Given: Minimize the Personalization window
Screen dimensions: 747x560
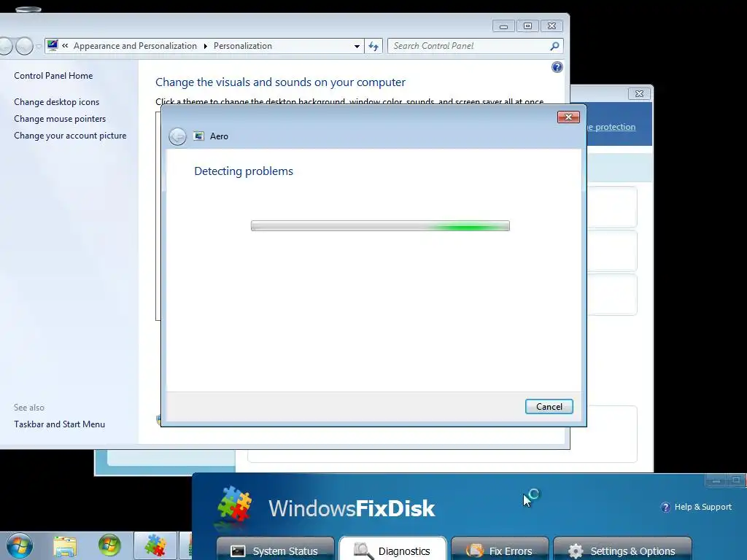Looking at the screenshot, I should click(503, 26).
